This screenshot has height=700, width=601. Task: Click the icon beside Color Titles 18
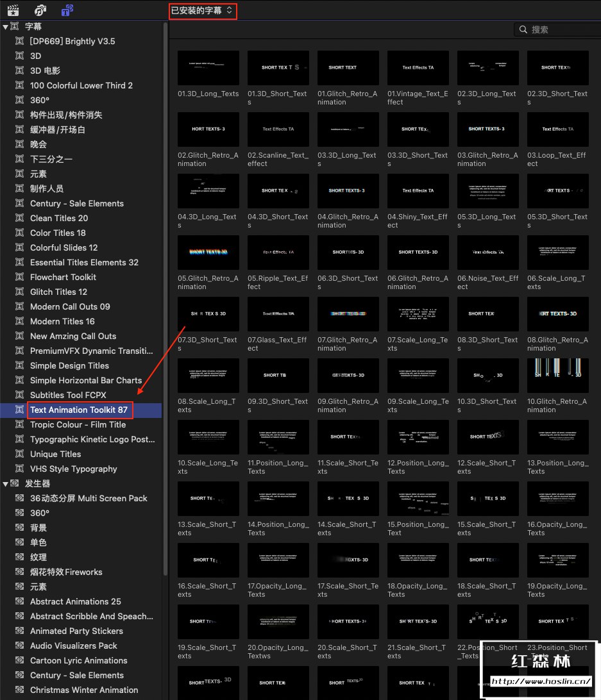click(x=20, y=233)
